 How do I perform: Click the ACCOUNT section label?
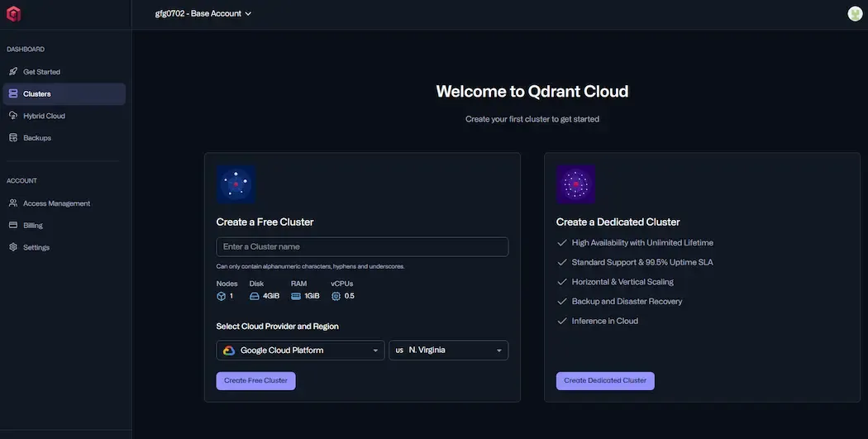(21, 181)
